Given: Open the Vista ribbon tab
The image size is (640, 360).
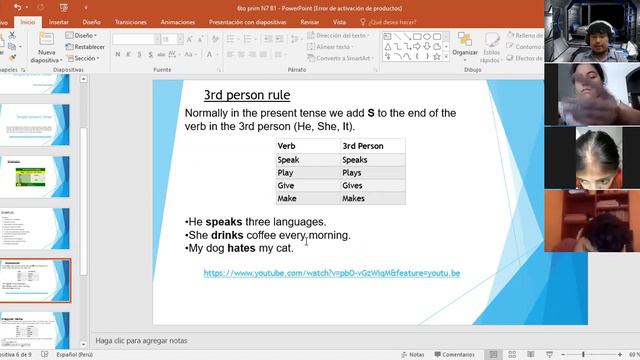Looking at the screenshot, I should point(339,22).
